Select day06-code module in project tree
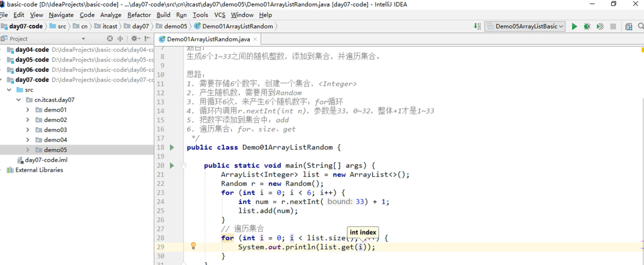This screenshot has width=644, height=265. [77, 70]
